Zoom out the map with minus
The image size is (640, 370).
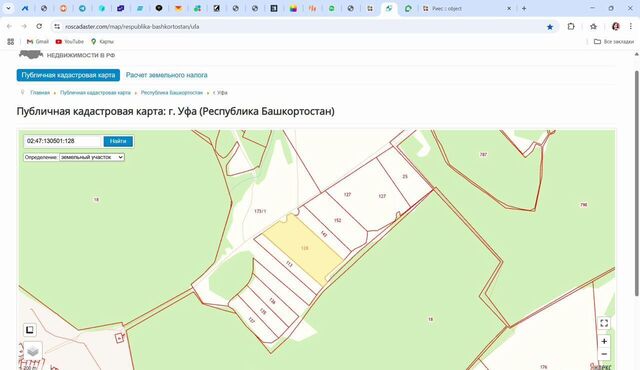604,354
